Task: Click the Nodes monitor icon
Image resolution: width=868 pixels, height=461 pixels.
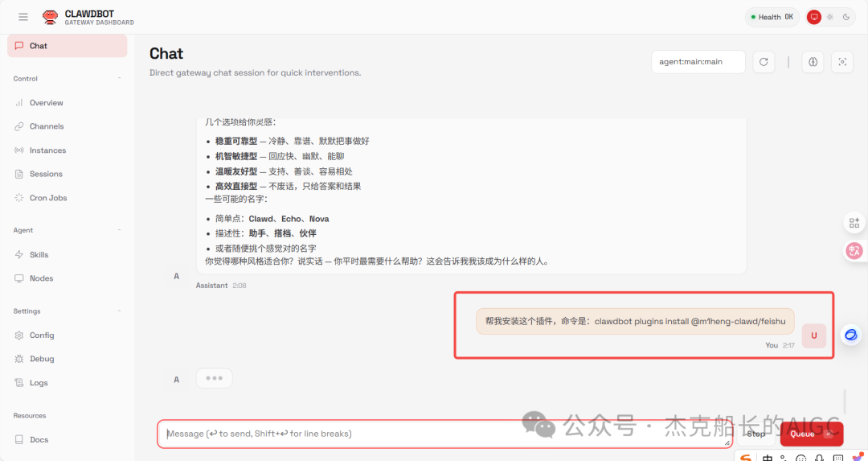Action: coord(18,278)
